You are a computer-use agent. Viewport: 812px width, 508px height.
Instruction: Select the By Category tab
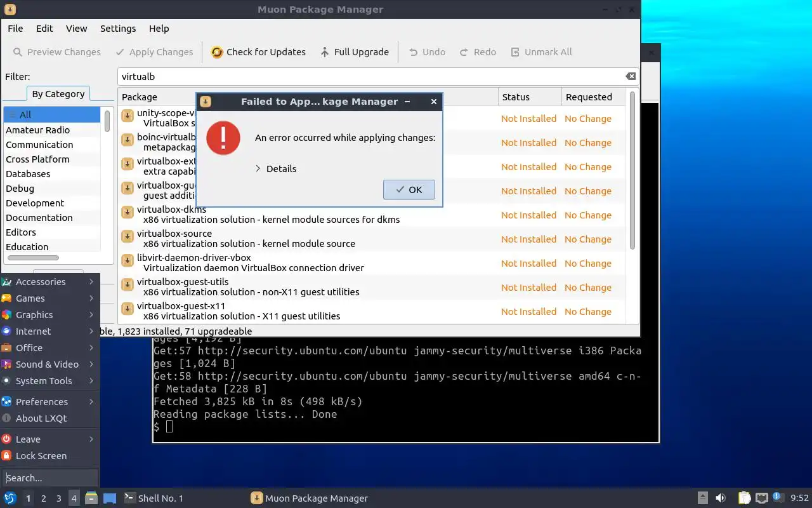pos(58,94)
